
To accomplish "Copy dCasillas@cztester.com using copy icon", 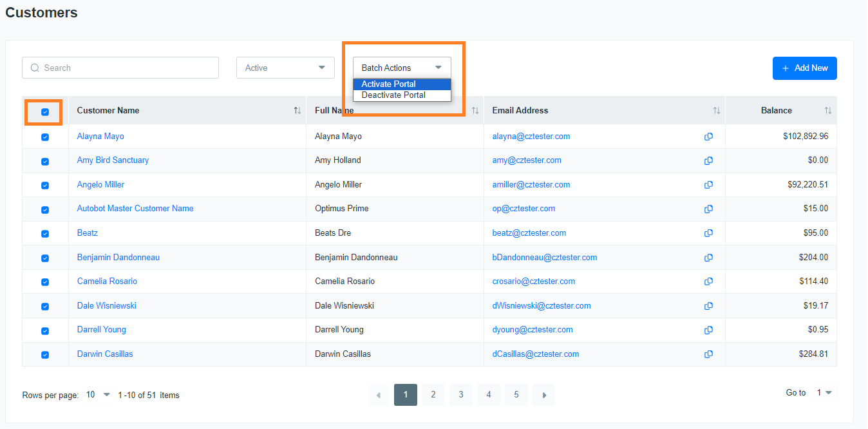I will (708, 354).
